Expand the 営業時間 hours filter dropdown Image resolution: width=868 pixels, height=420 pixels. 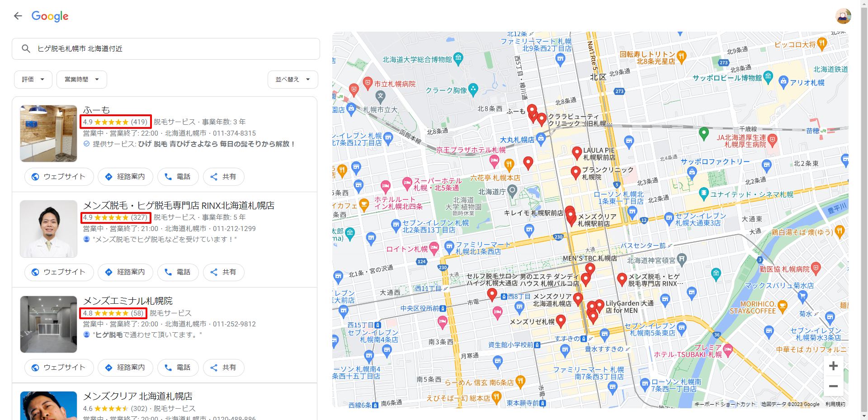click(x=82, y=80)
